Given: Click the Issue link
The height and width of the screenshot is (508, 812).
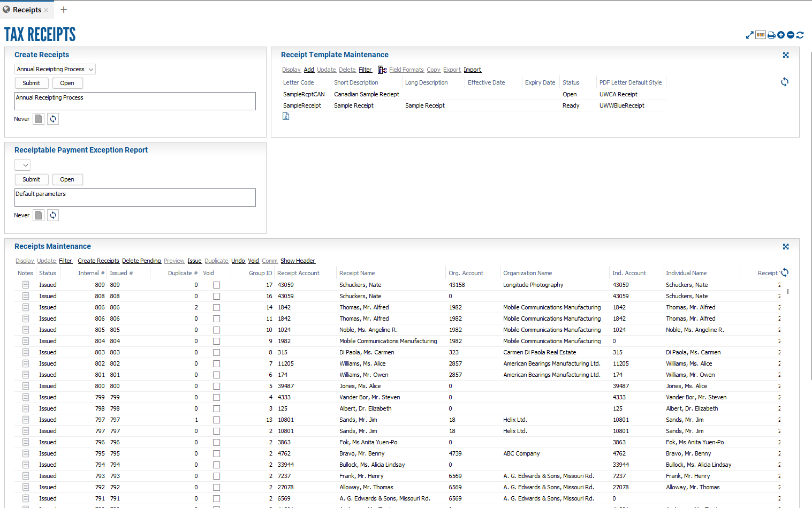Looking at the screenshot, I should 194,261.
